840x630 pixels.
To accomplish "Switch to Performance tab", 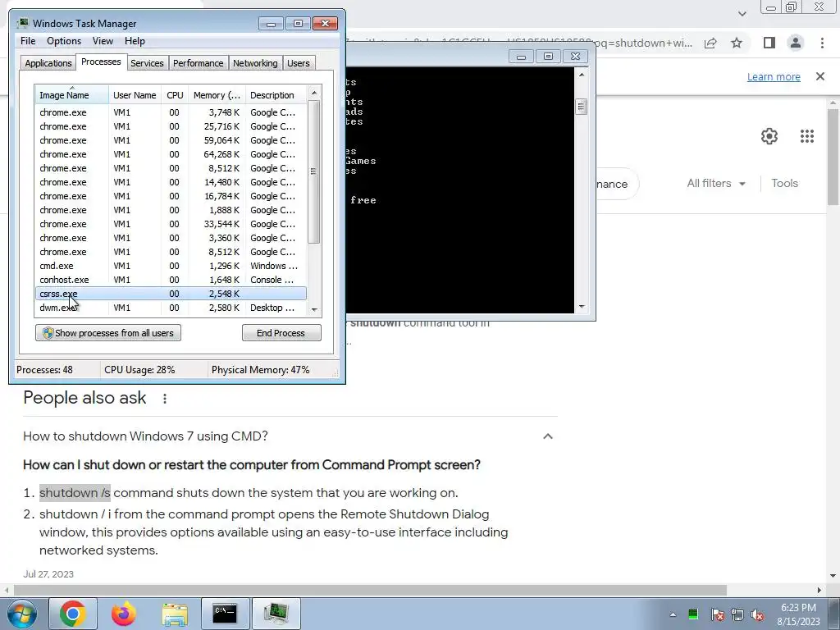I will (198, 63).
